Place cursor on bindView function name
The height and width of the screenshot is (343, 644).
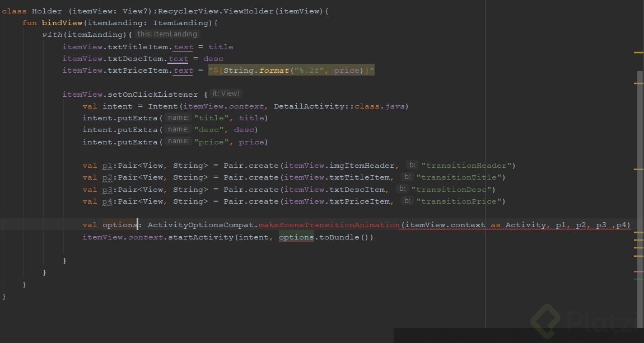point(62,23)
